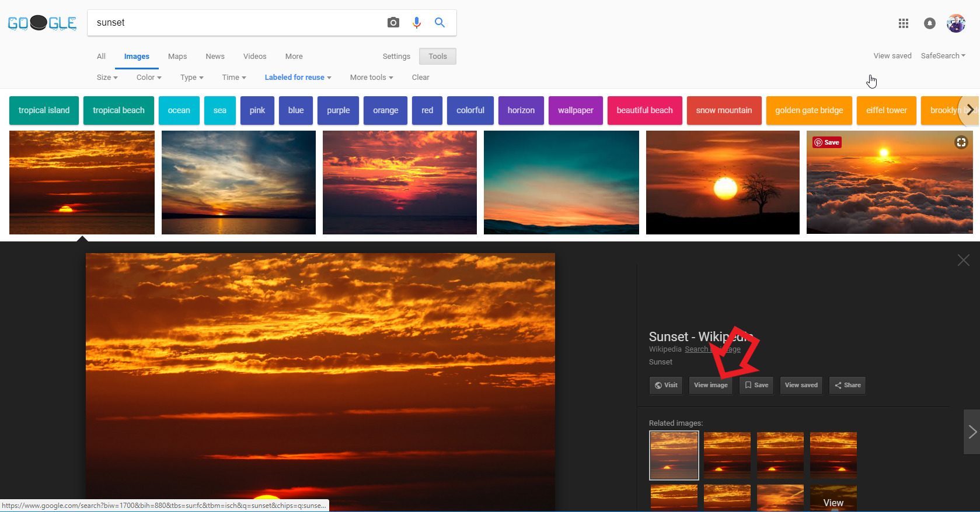
Task: Open the Google apps grid icon
Action: [903, 23]
